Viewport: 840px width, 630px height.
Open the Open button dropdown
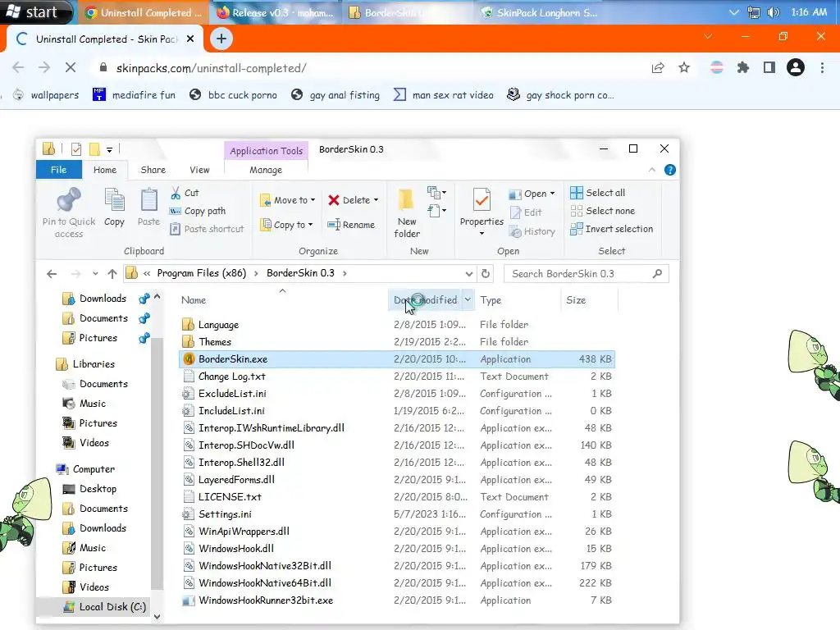coord(552,194)
